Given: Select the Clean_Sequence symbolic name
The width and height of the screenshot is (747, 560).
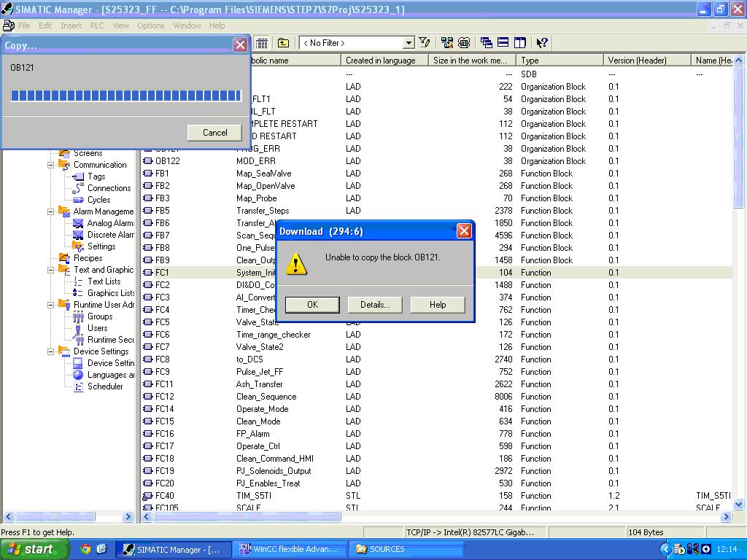Looking at the screenshot, I should [x=266, y=397].
